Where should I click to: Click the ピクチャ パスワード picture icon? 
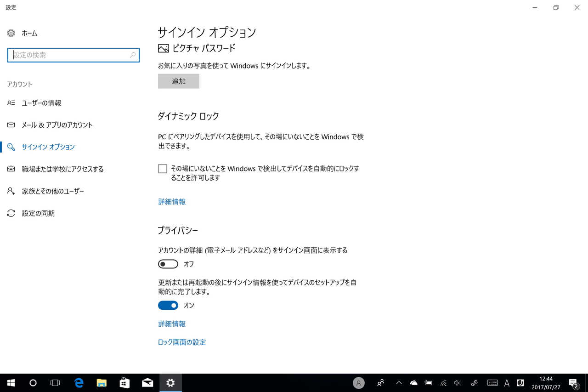point(163,48)
